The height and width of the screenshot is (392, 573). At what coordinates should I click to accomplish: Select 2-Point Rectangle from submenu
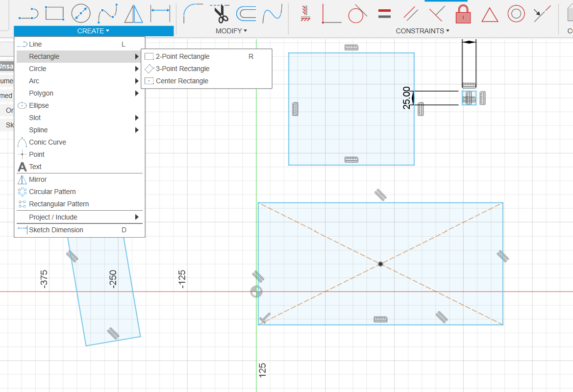[x=206, y=57]
